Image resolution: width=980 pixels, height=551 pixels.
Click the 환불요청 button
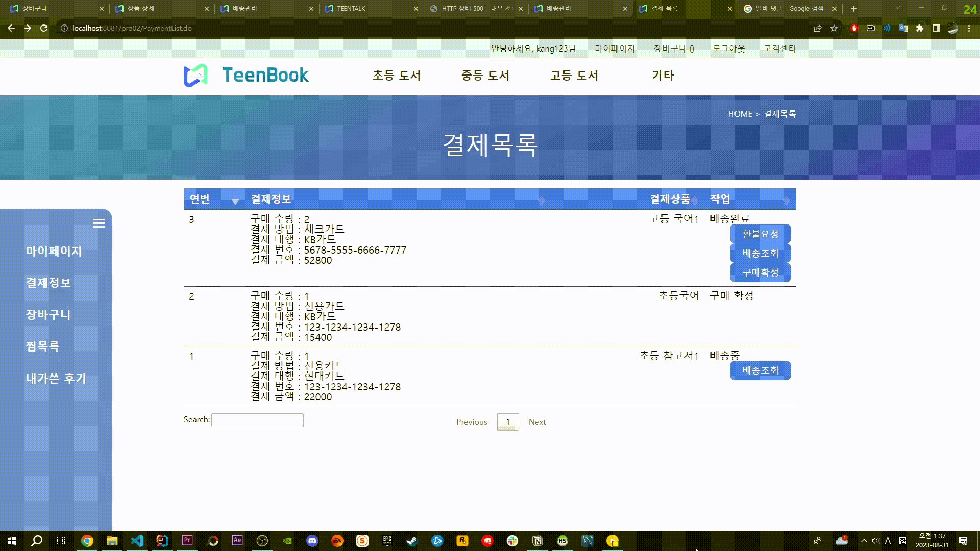coord(760,234)
